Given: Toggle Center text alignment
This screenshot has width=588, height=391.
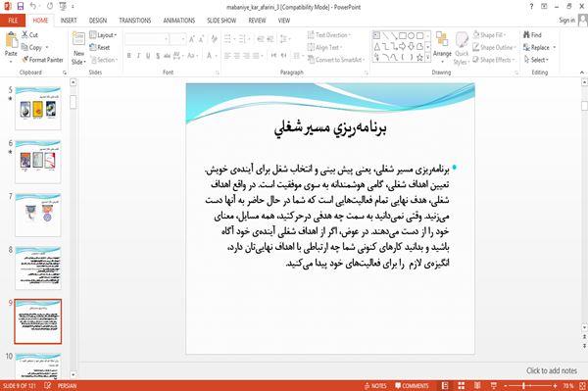Looking at the screenshot, I should pyautogui.click(x=237, y=56).
